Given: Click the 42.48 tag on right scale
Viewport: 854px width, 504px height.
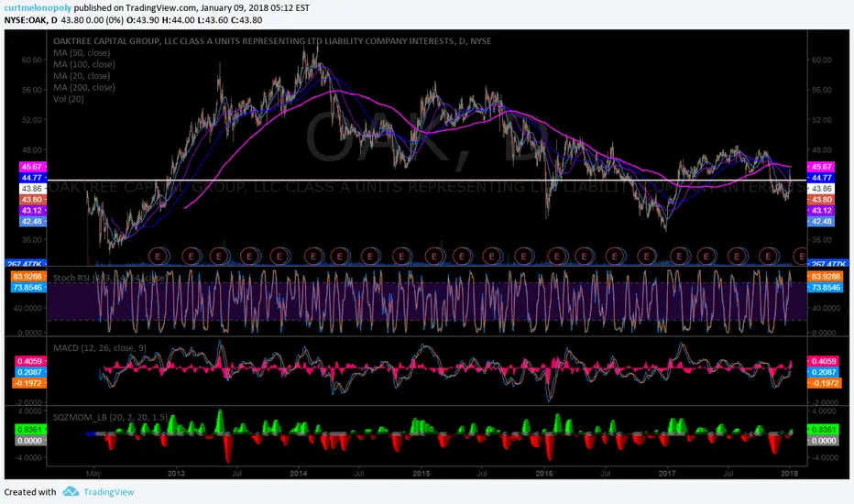Looking at the screenshot, I should [x=822, y=221].
